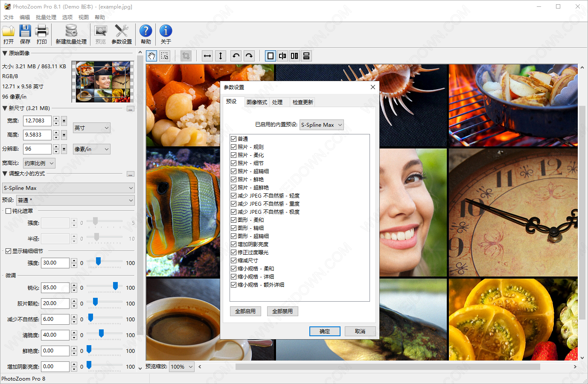Click the flip horizontal arrow icon
588x384 pixels.
point(207,56)
